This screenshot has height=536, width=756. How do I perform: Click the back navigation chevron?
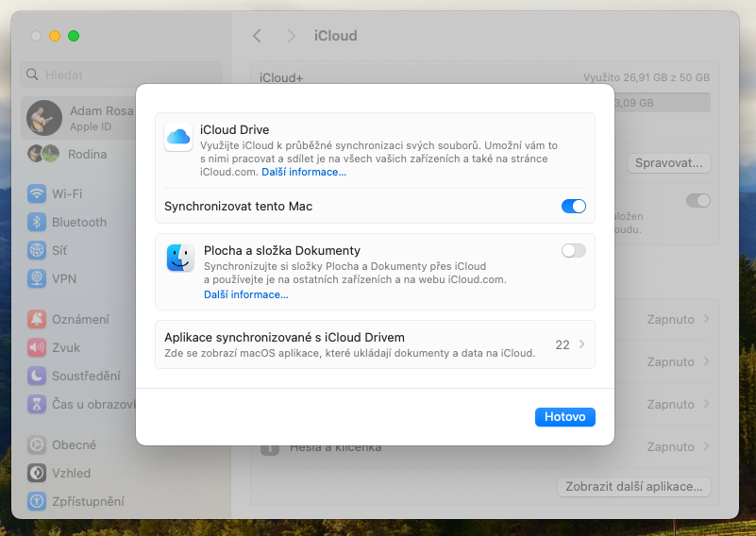coord(257,36)
